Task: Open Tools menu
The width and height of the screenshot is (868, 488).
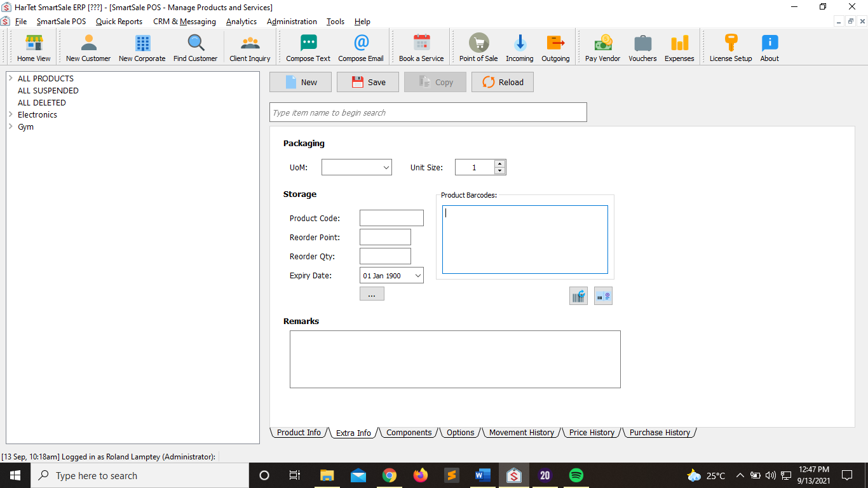Action: click(336, 22)
